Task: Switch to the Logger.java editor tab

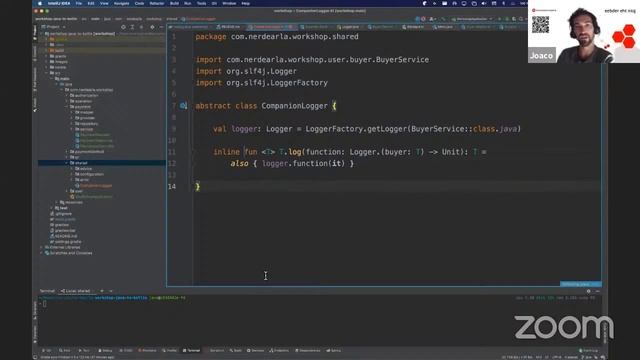Action: pos(348,27)
